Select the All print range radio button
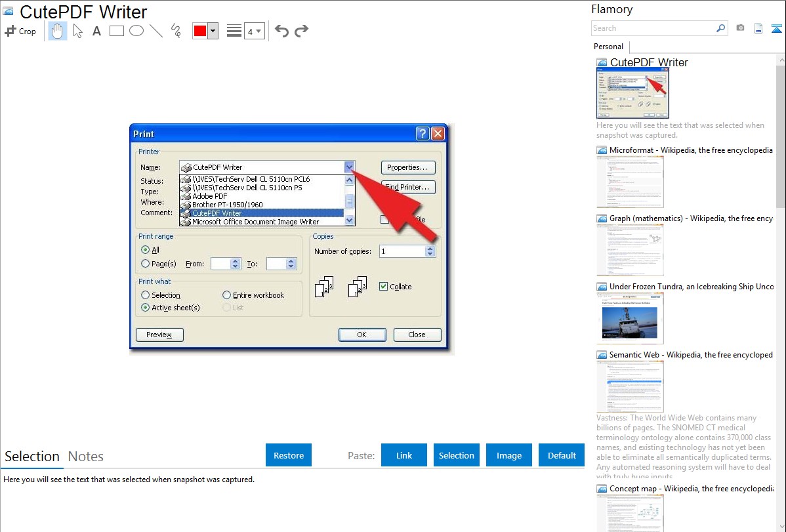This screenshot has height=532, width=786. point(146,250)
